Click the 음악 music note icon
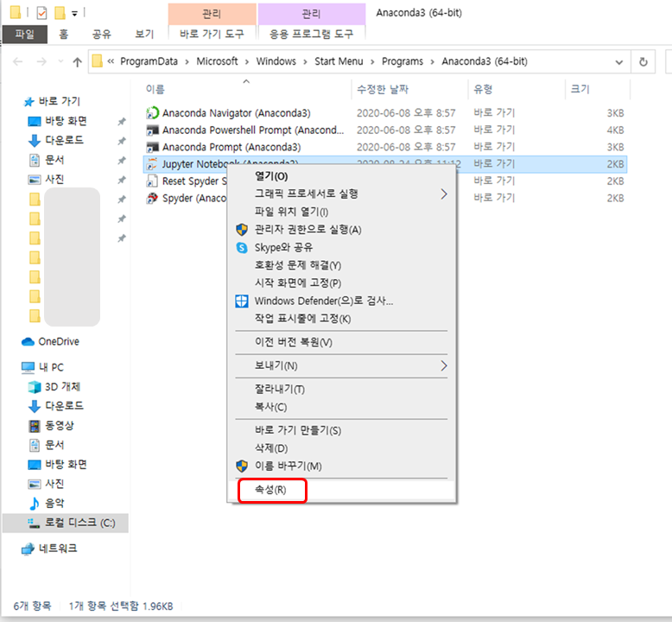 coord(35,504)
